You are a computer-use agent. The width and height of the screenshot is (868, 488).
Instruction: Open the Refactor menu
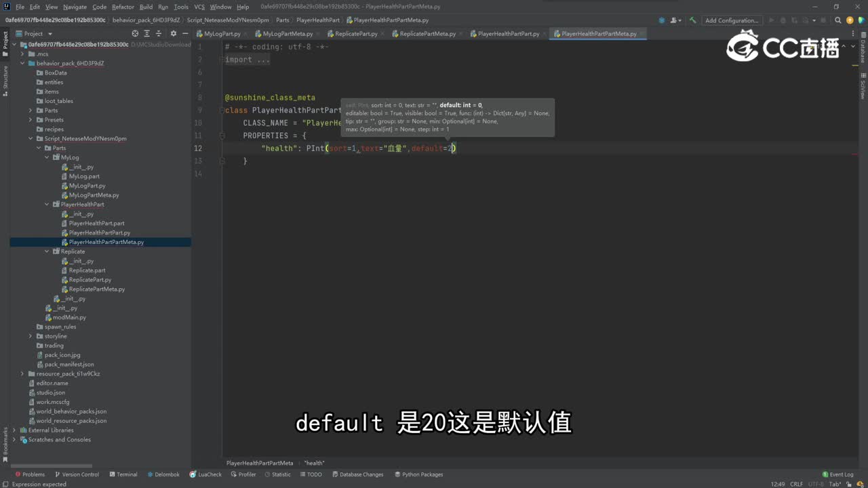[123, 7]
